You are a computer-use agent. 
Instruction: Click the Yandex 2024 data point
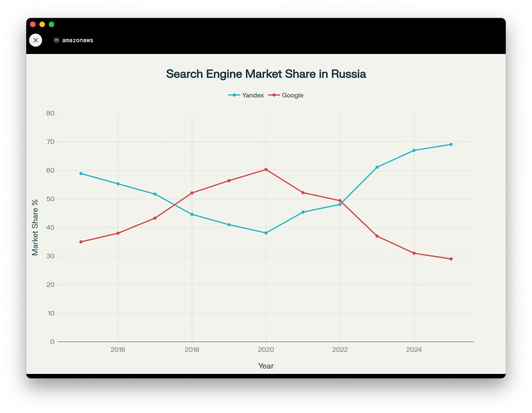pyautogui.click(x=414, y=150)
